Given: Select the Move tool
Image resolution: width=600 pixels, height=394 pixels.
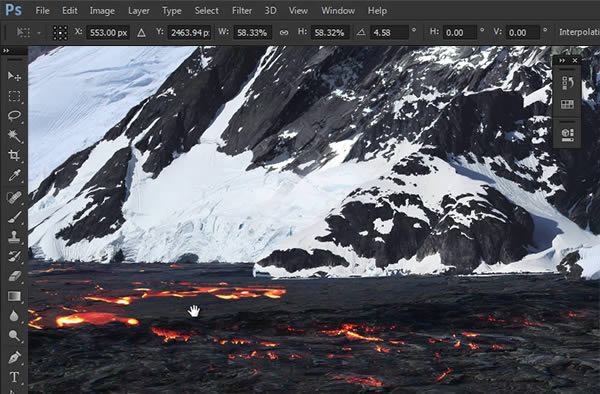Looking at the screenshot, I should (14, 76).
